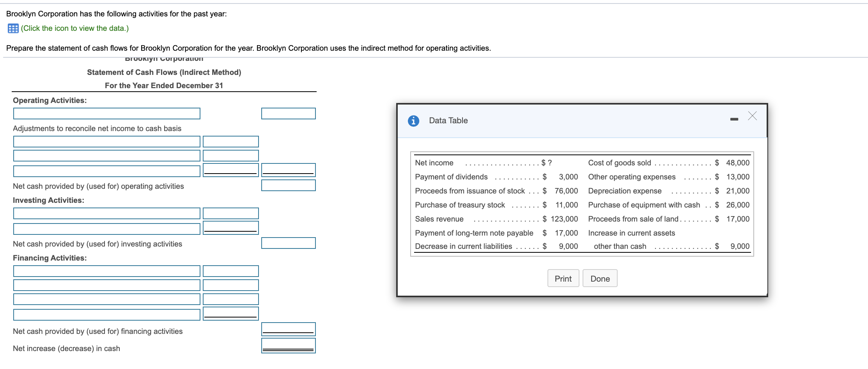Focus the first Financing Activities description field
The width and height of the screenshot is (868, 369).
click(x=107, y=271)
